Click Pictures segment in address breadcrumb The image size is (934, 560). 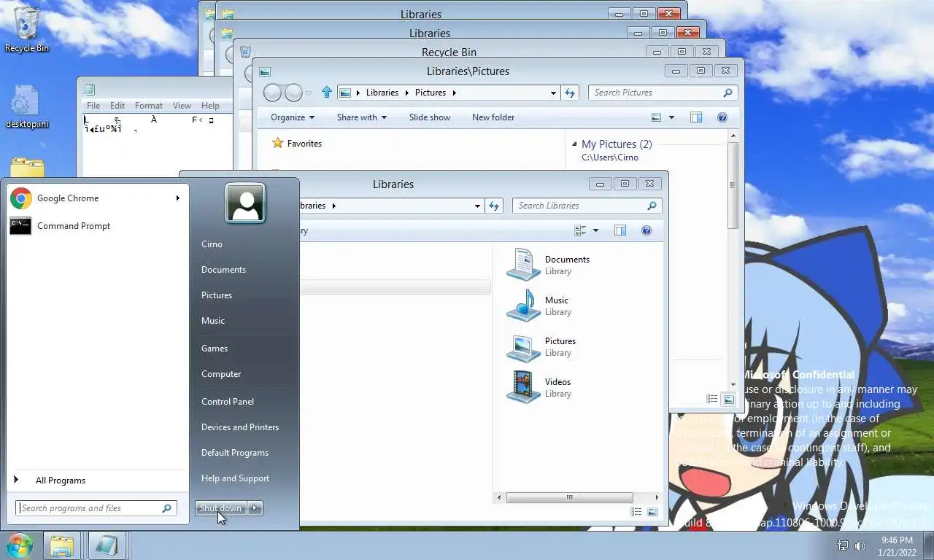(x=431, y=93)
